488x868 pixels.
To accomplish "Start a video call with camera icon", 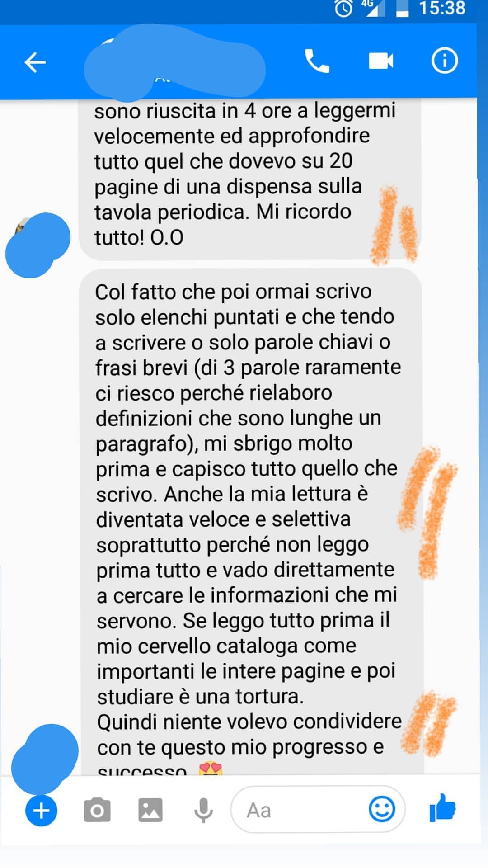I will (x=381, y=61).
